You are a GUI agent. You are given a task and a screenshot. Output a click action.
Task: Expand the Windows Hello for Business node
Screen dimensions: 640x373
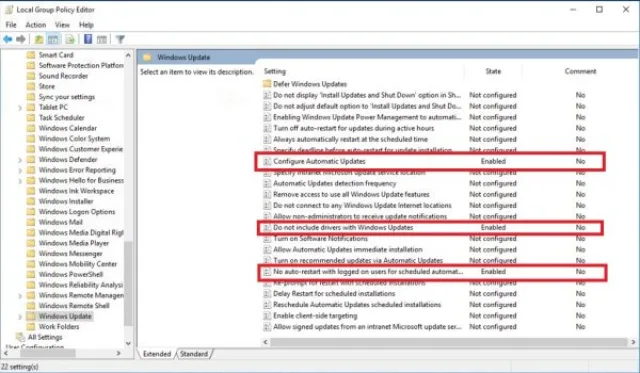20,181
